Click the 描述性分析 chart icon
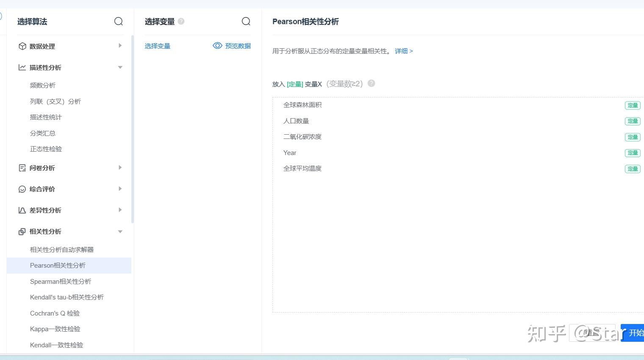This screenshot has width=644, height=360. click(22, 67)
